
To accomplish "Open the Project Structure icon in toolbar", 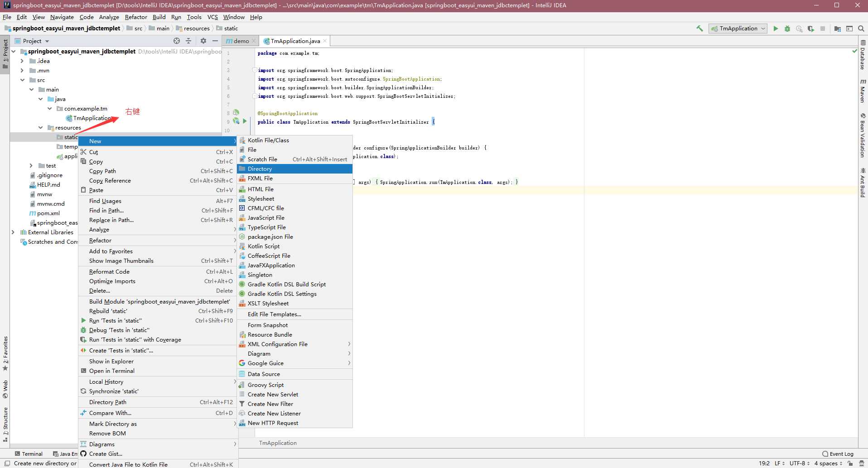I will (x=837, y=29).
